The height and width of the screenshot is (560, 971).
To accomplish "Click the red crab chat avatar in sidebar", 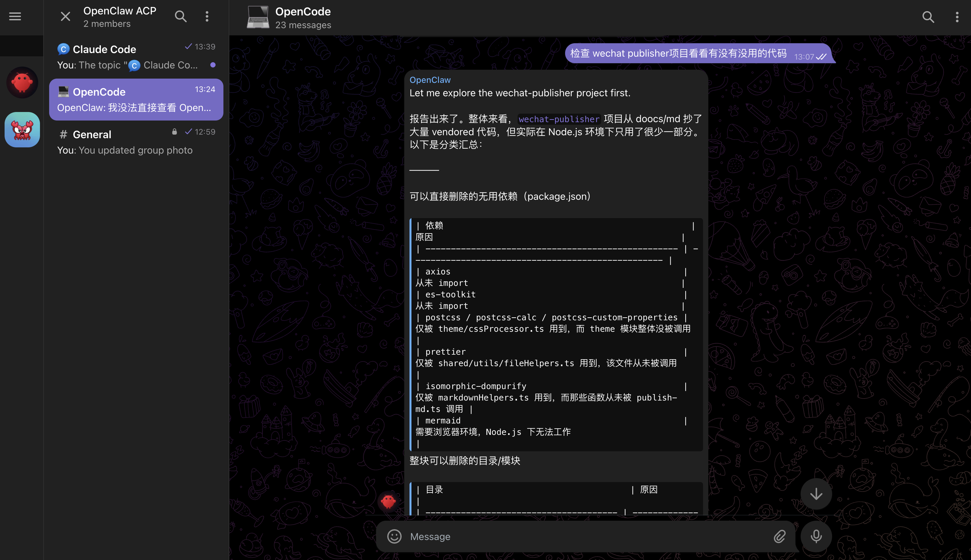I will click(22, 82).
